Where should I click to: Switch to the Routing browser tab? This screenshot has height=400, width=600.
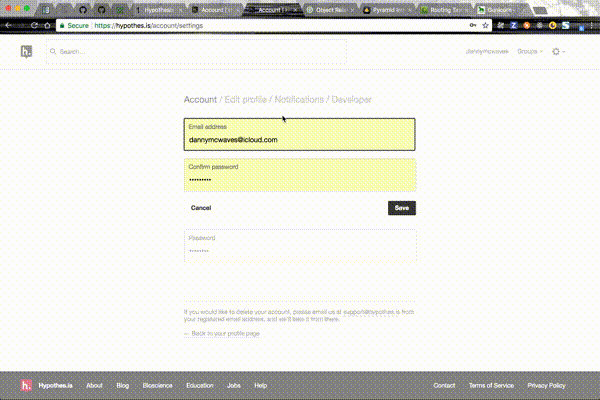pyautogui.click(x=443, y=10)
